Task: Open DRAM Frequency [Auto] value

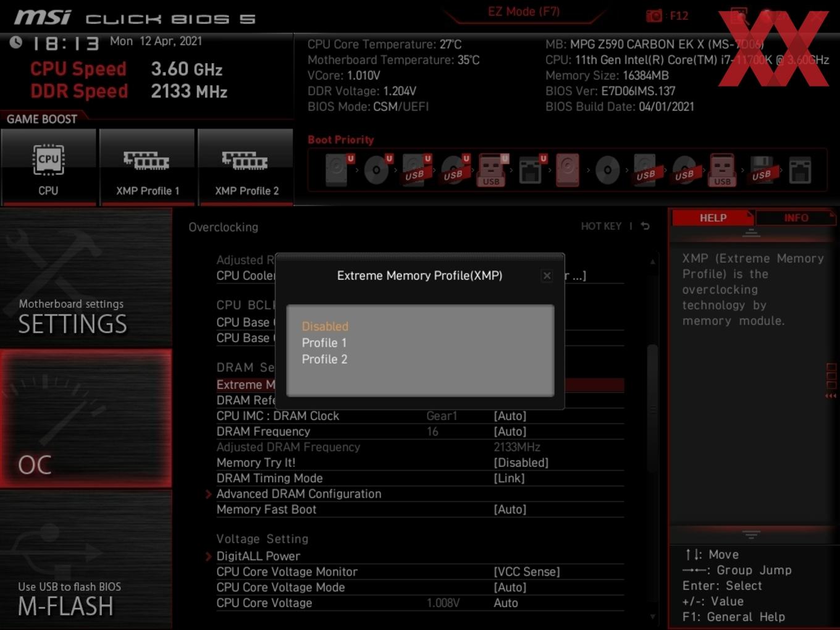Action: 510,432
